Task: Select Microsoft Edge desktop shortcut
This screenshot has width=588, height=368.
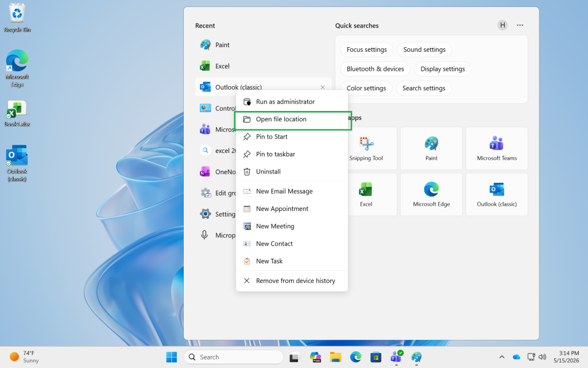Action: tap(17, 68)
